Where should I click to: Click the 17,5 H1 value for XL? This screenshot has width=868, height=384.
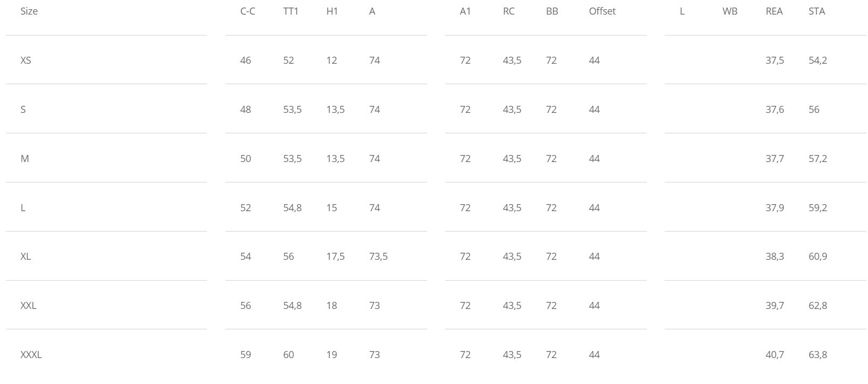(336, 257)
